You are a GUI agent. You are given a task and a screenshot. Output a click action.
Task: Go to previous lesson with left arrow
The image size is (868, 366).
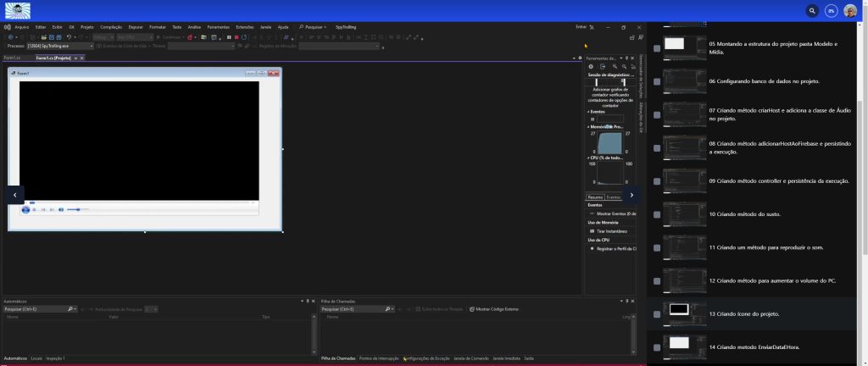[x=15, y=194]
